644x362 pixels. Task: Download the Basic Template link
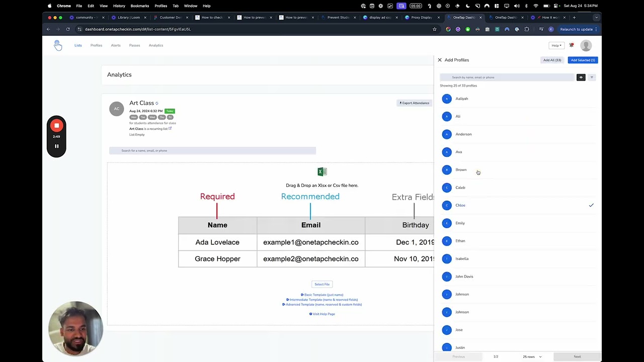(322, 295)
